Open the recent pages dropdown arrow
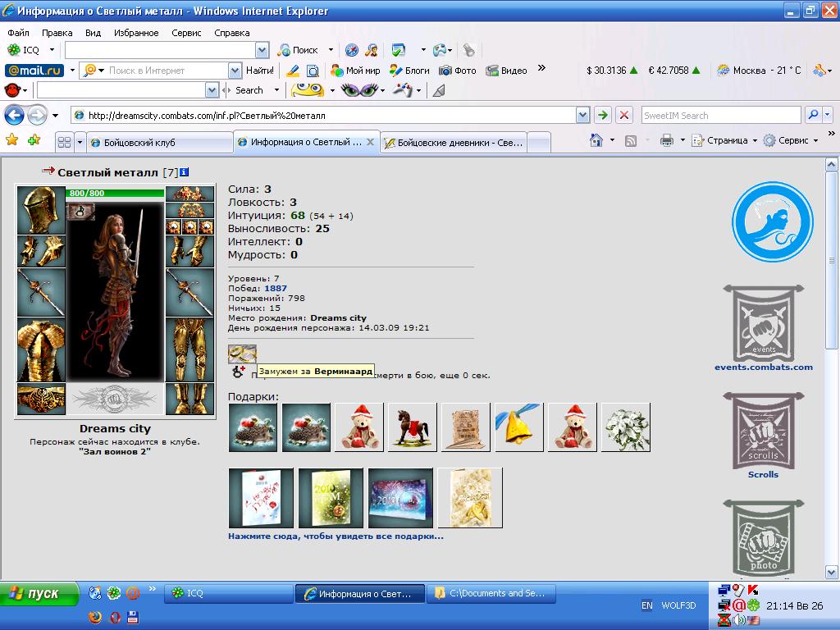Screen dimensions: 840x630 55,115
